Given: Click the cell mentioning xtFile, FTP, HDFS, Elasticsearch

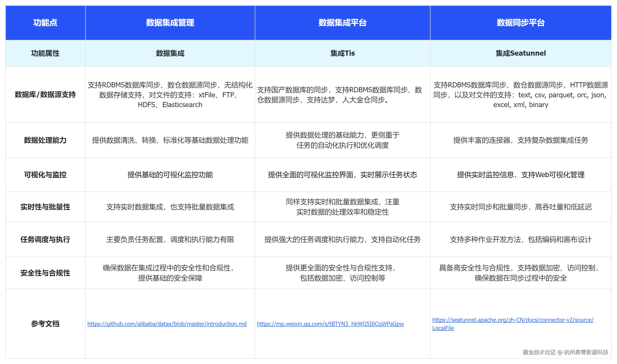Looking at the screenshot, I should (x=170, y=94).
